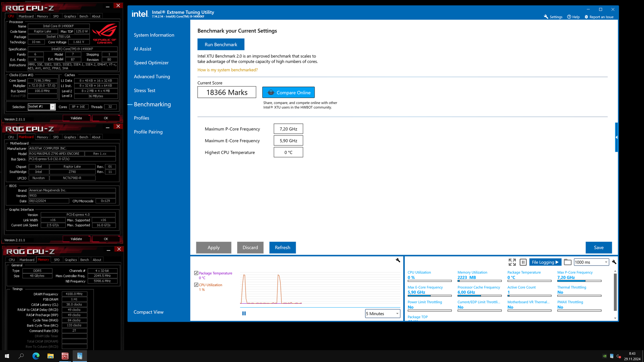Launch Microsoft Edge from the taskbar
This screenshot has height=362, width=644.
coord(36,356)
